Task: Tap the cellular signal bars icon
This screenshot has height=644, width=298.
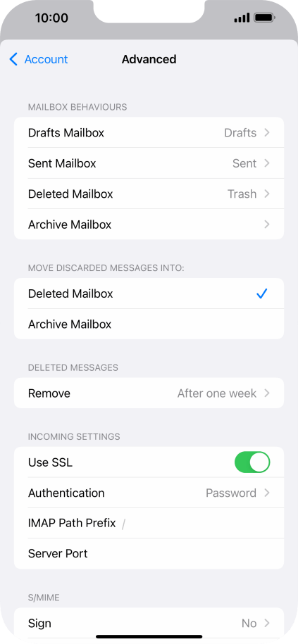Action: (x=242, y=18)
